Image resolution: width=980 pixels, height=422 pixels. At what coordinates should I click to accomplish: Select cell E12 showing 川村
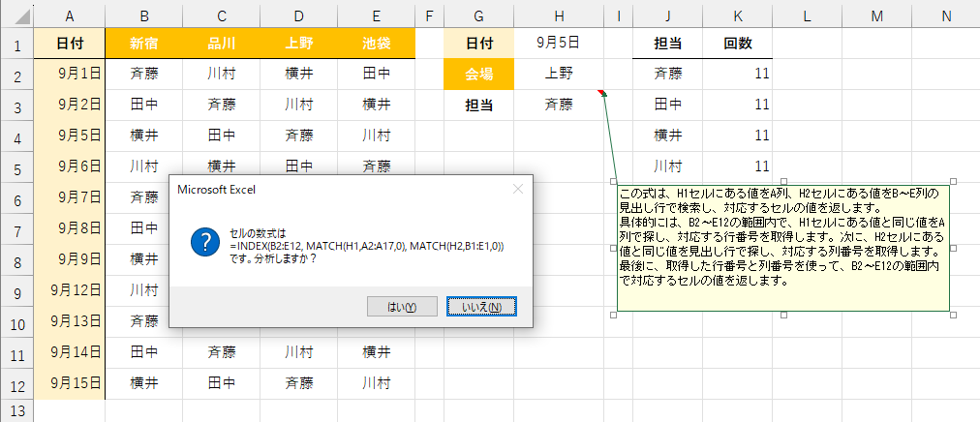[377, 383]
